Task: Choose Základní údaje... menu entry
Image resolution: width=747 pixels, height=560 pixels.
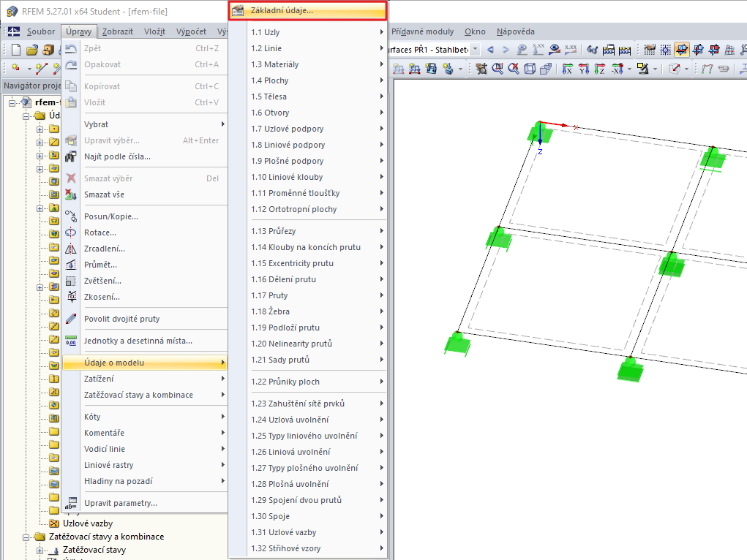Action: pos(308,10)
